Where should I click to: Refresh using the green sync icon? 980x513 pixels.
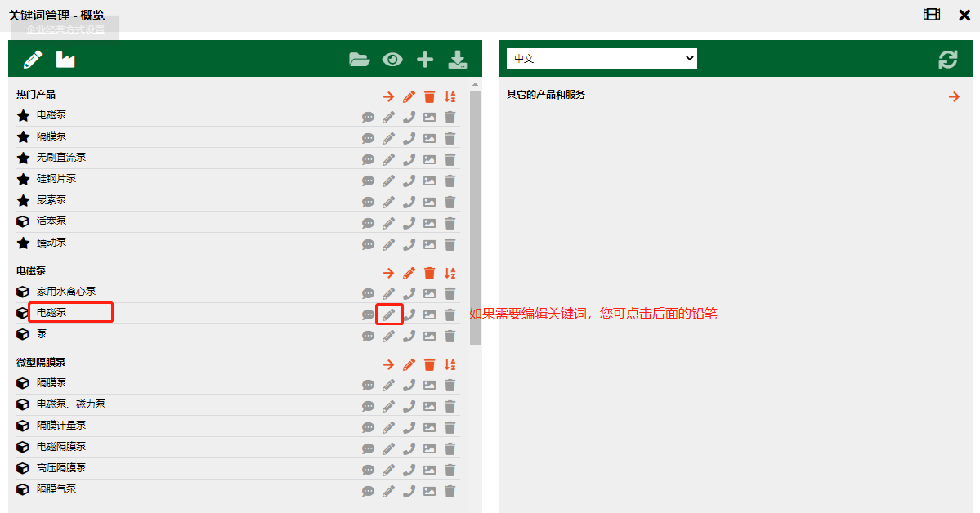[x=947, y=60]
